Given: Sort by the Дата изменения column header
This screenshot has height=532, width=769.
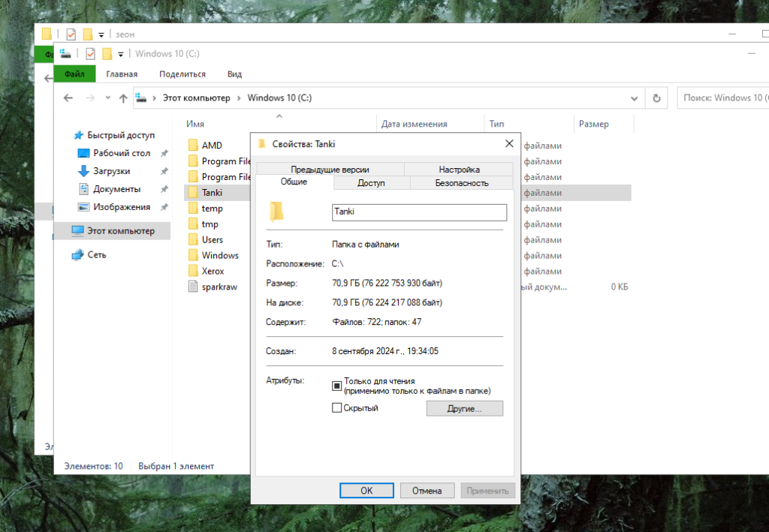Looking at the screenshot, I should coord(415,124).
